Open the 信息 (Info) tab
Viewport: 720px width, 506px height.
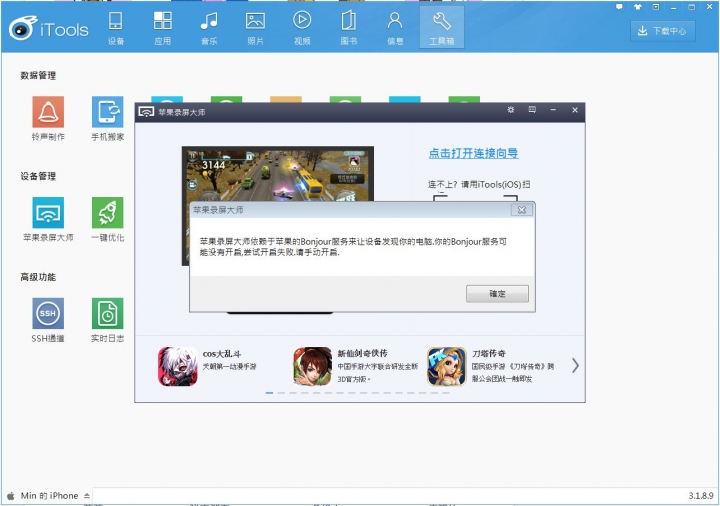click(x=395, y=28)
